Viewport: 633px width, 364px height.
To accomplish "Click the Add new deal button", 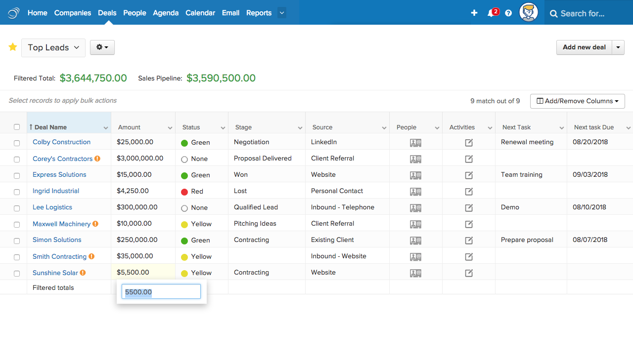I will 584,47.
